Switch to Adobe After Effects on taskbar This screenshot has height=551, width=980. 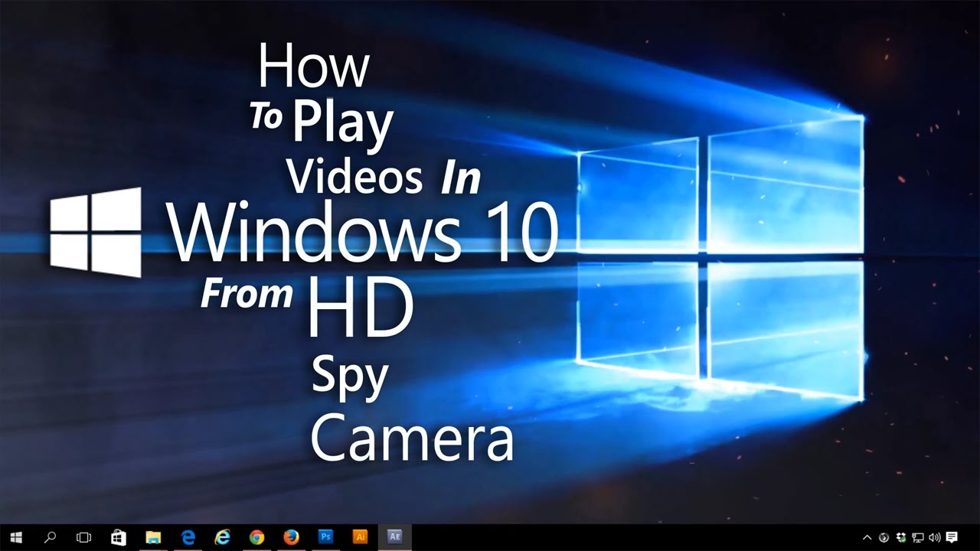click(x=394, y=537)
